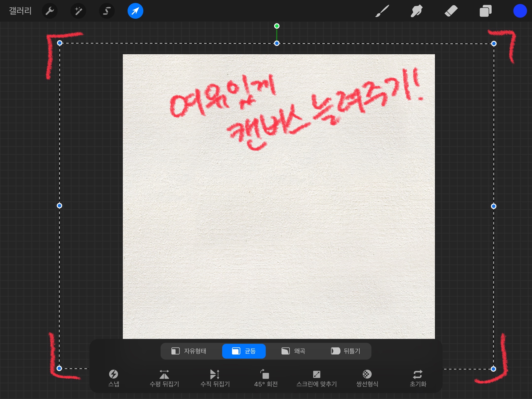Switch to 자유형태 freeform transform mode
This screenshot has width=532, height=399.
pos(189,351)
